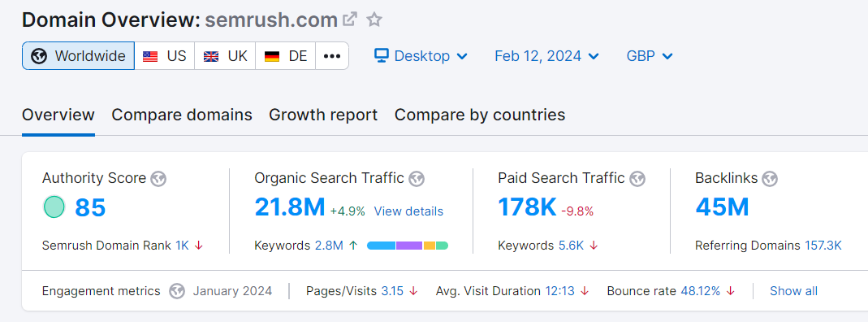Open the GBP currency dropdown
Screen dimensions: 868x322
click(650, 56)
